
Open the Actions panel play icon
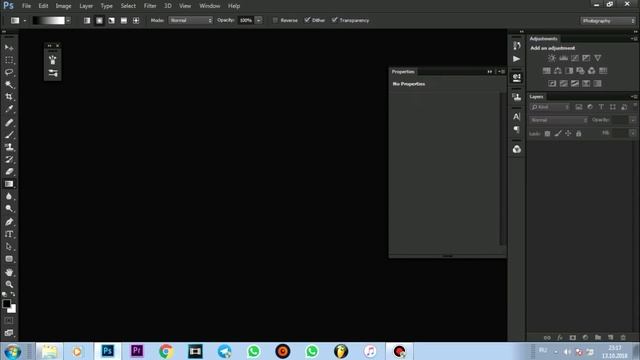click(x=517, y=59)
